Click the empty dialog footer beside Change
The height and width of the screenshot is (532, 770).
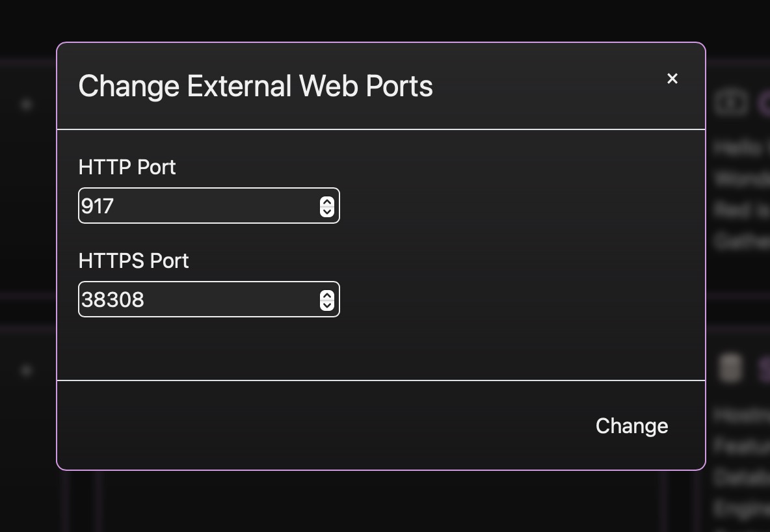point(325,425)
